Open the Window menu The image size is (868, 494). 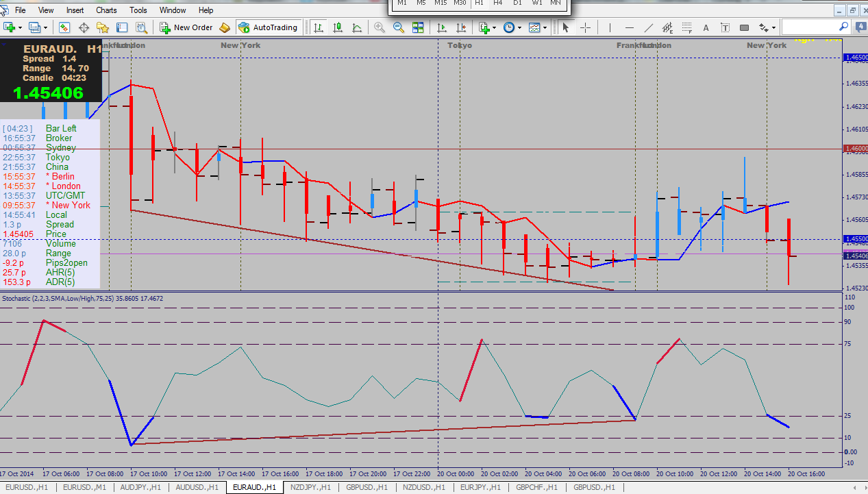point(173,10)
